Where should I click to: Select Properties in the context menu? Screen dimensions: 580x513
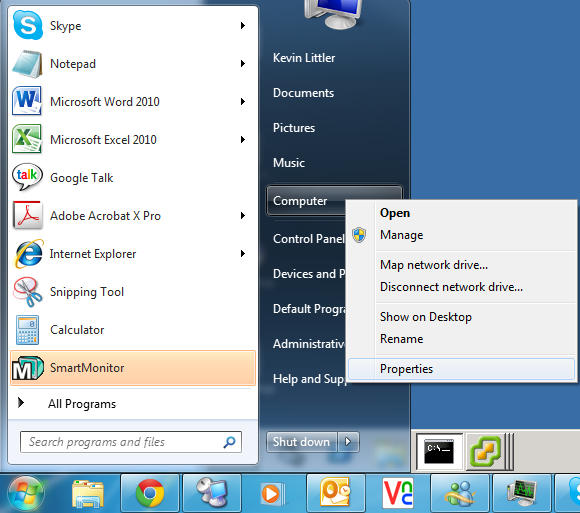pyautogui.click(x=462, y=369)
